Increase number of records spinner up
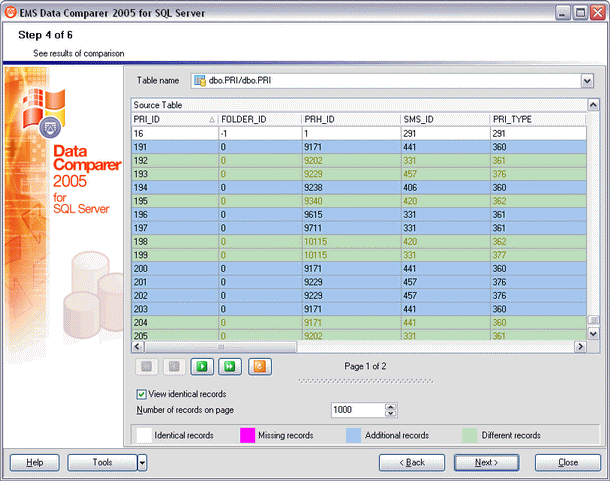This screenshot has width=610, height=481. [x=391, y=406]
